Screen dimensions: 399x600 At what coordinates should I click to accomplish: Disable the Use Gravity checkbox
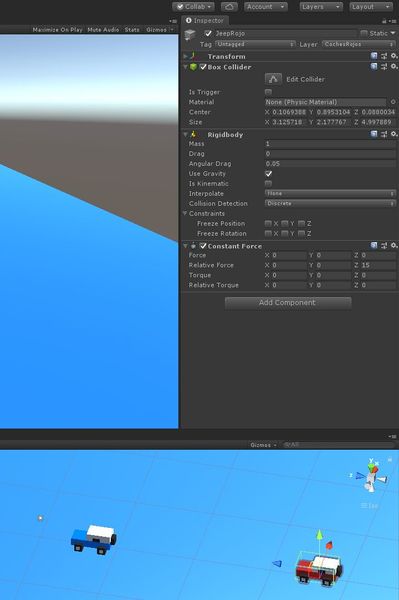click(269, 174)
